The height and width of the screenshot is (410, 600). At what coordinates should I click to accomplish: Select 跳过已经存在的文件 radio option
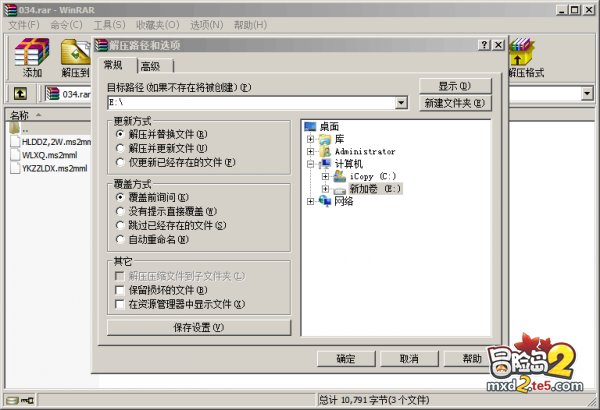(120, 225)
